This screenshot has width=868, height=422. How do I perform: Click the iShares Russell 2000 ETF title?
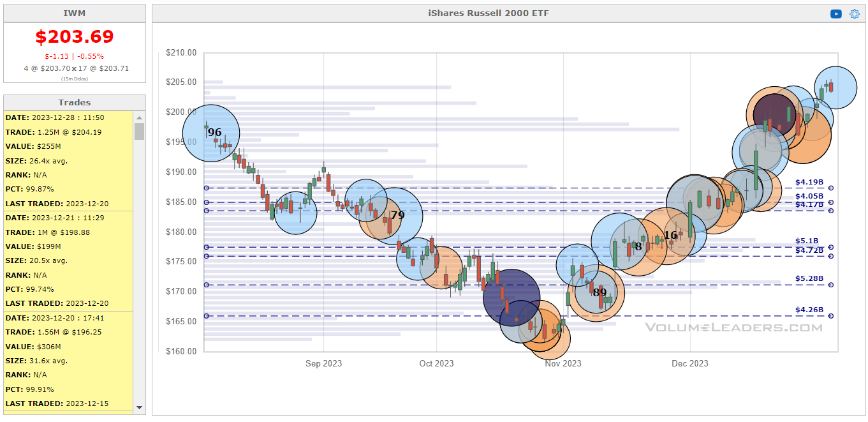pyautogui.click(x=489, y=13)
